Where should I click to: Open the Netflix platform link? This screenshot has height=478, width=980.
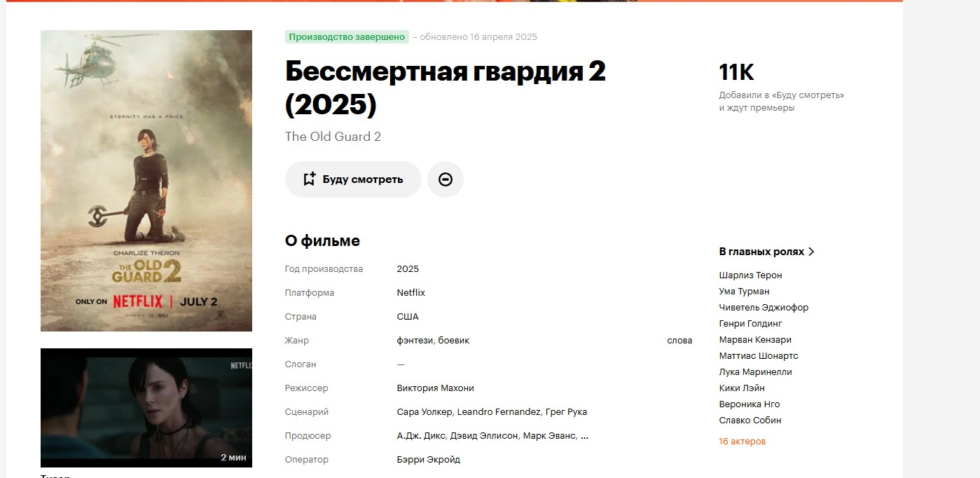coord(411,293)
